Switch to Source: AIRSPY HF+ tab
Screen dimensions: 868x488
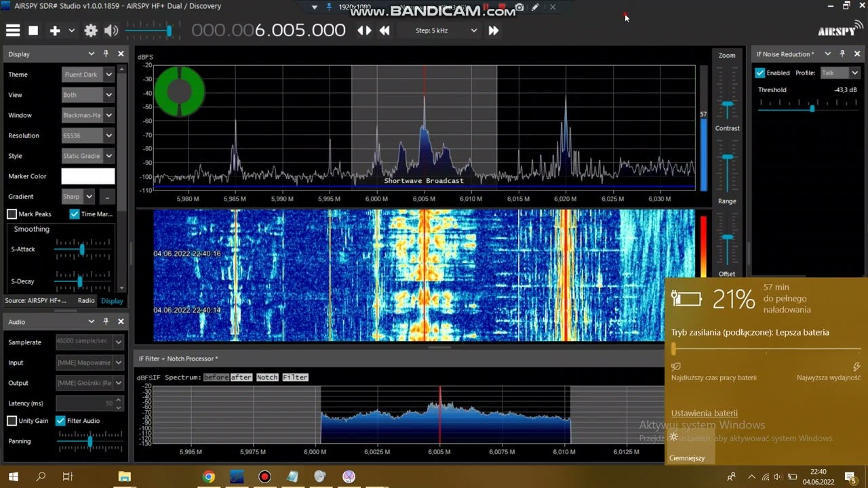point(35,300)
